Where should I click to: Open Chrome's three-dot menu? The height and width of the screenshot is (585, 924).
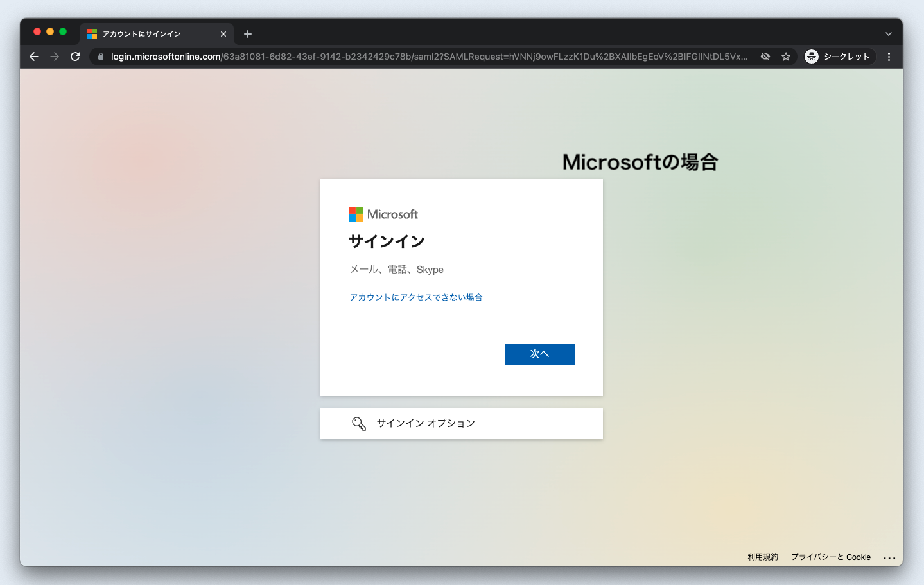click(x=889, y=57)
